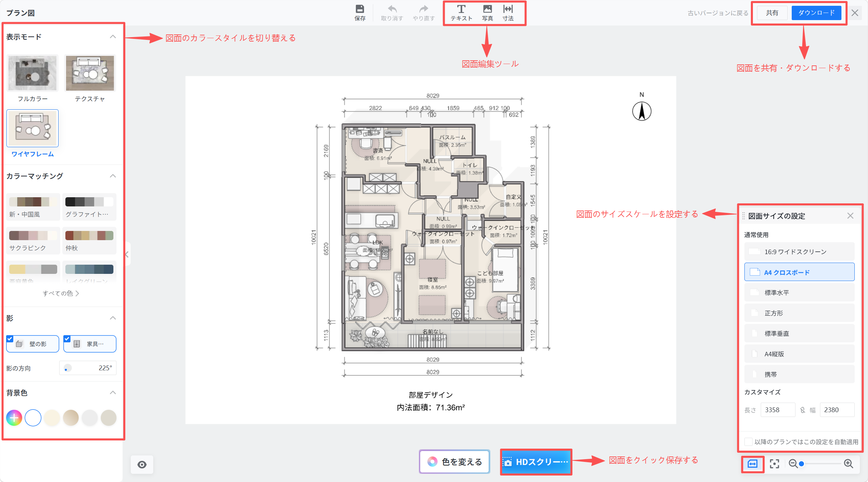Click the 保存 save icon
The height and width of the screenshot is (482, 868).
(360, 9)
